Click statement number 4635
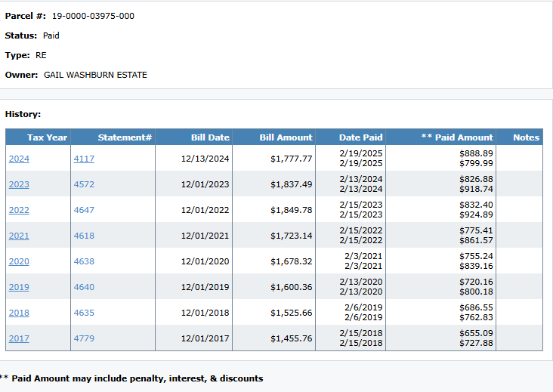Image resolution: width=553 pixels, height=392 pixels. pos(84,313)
